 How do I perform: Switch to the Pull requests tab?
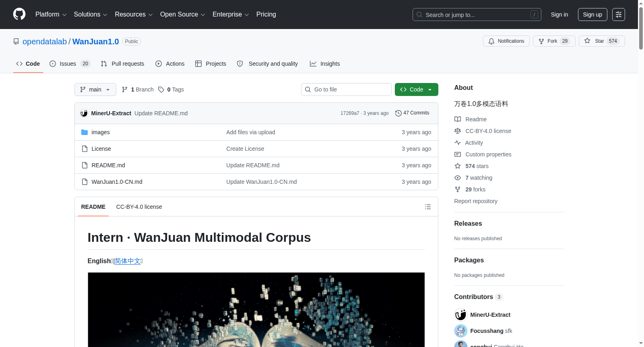122,64
